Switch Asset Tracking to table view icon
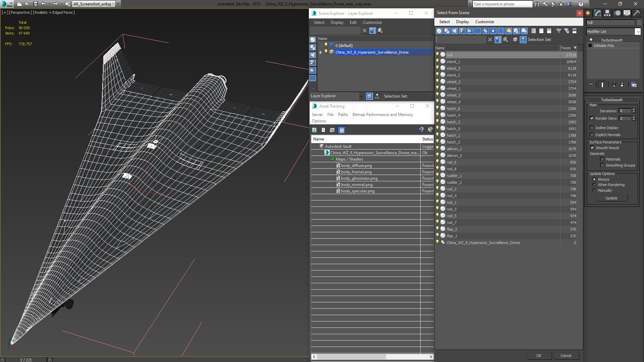644x362 pixels. pos(341,130)
